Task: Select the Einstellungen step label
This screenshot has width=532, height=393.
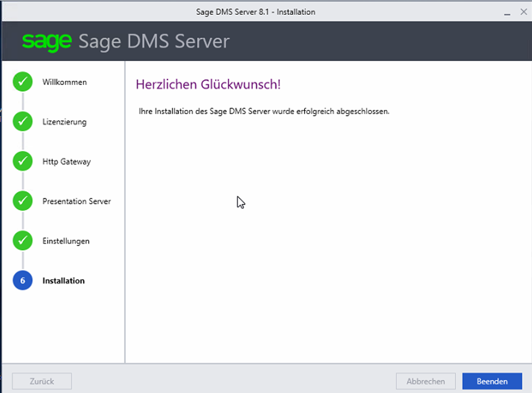Action: pos(66,241)
